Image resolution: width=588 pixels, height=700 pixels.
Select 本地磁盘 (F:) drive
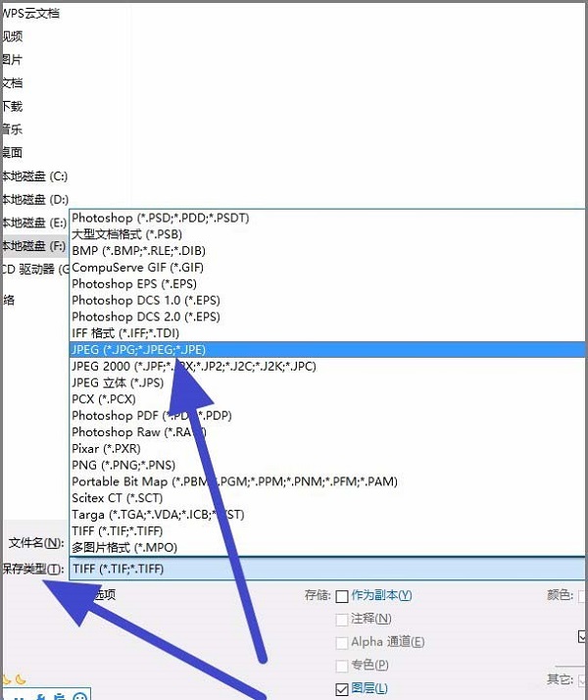pos(34,246)
